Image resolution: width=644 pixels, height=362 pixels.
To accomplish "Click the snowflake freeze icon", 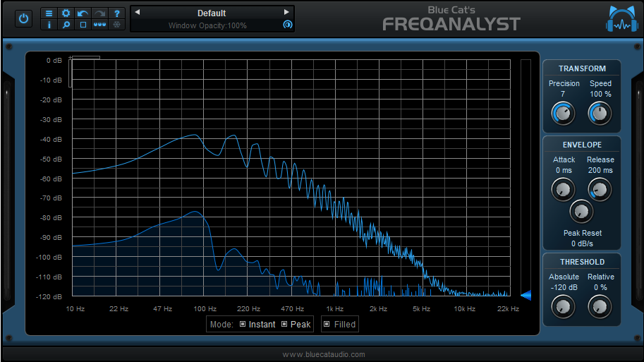I will [116, 25].
